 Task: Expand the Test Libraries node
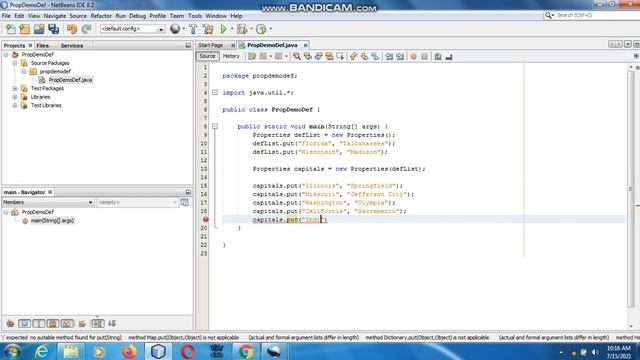pos(15,105)
